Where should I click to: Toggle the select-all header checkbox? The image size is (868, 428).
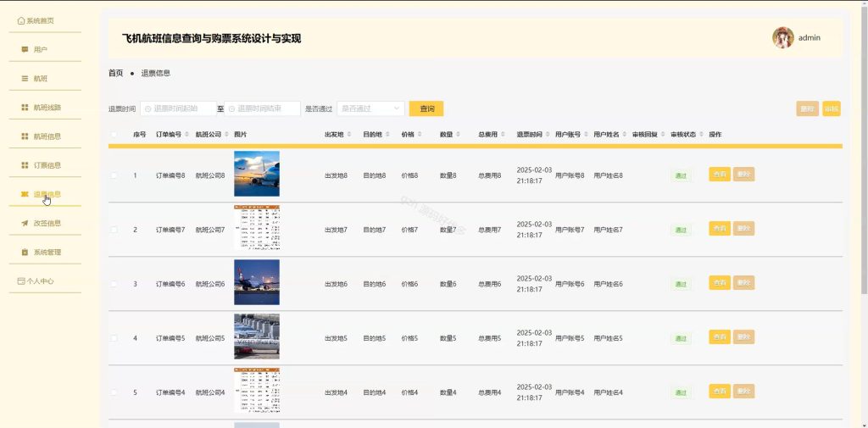click(x=114, y=135)
